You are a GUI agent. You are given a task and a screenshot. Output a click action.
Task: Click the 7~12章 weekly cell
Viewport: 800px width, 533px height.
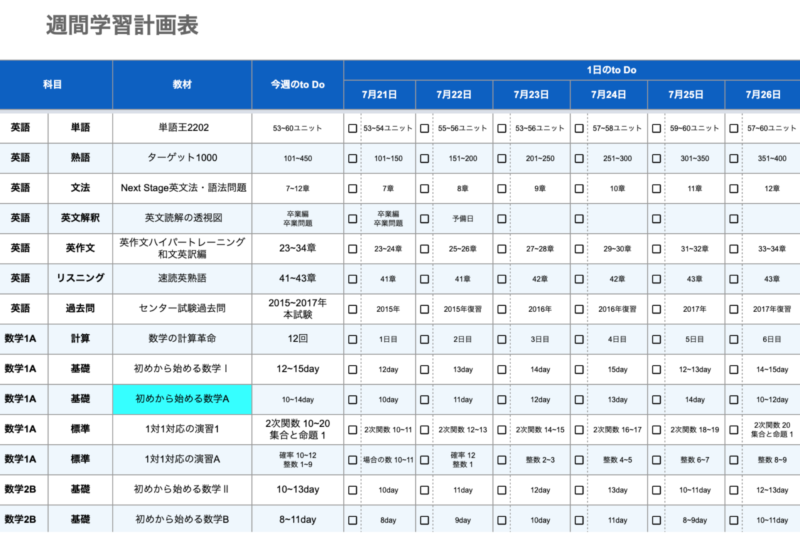pyautogui.click(x=298, y=188)
